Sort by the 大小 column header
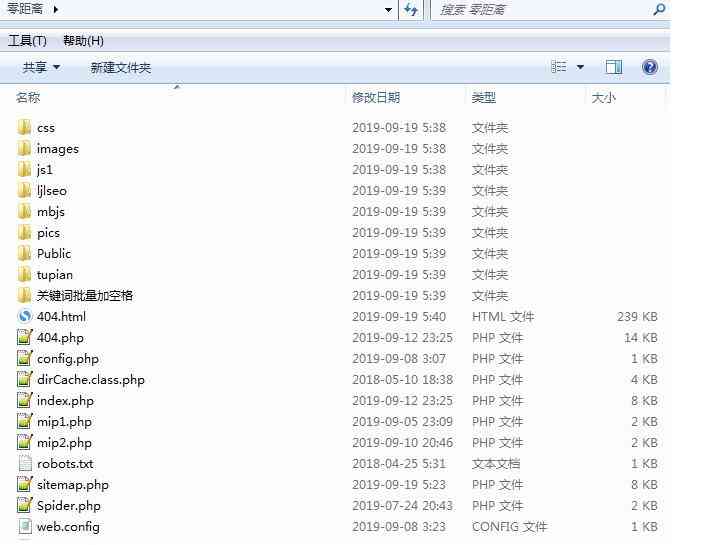This screenshot has height=545, width=710. point(604,97)
